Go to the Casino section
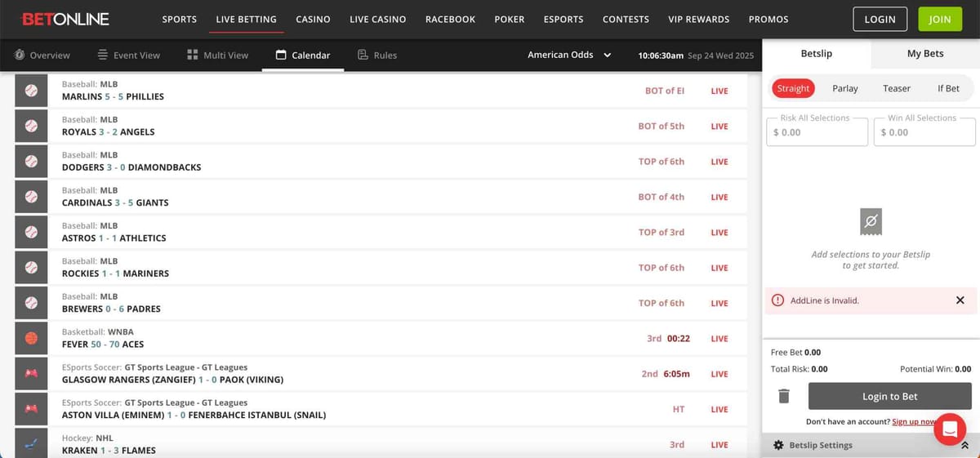Viewport: 980px width, 458px height. (x=313, y=19)
